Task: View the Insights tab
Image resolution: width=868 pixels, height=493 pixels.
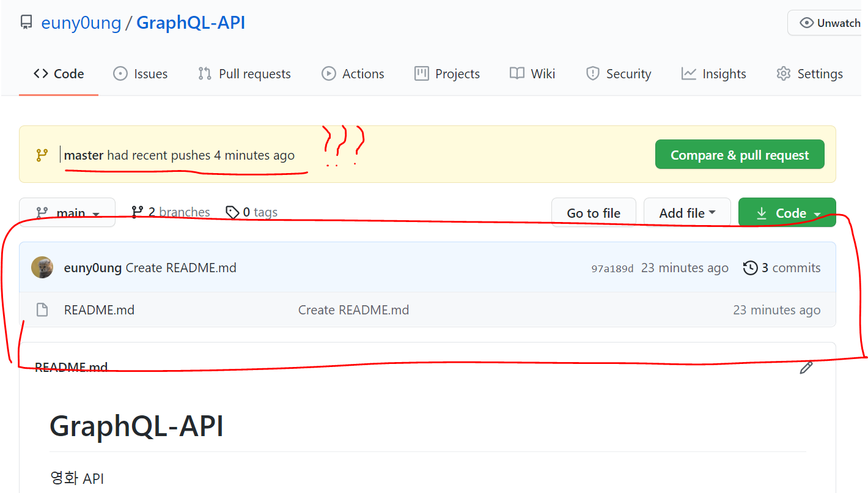Action: pyautogui.click(x=713, y=74)
